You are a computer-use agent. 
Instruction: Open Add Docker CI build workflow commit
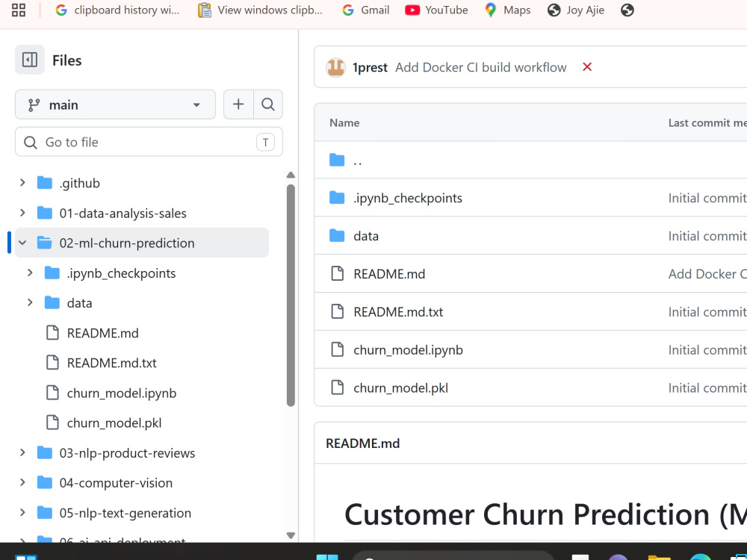pos(480,67)
